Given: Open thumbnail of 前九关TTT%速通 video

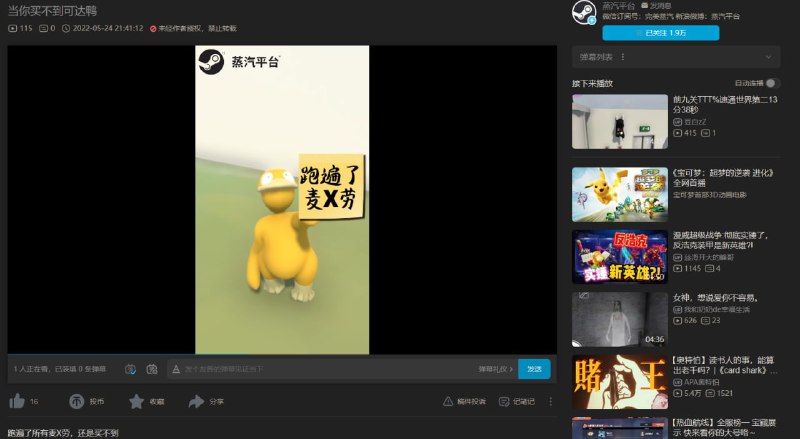Looking at the screenshot, I should coord(619,121).
